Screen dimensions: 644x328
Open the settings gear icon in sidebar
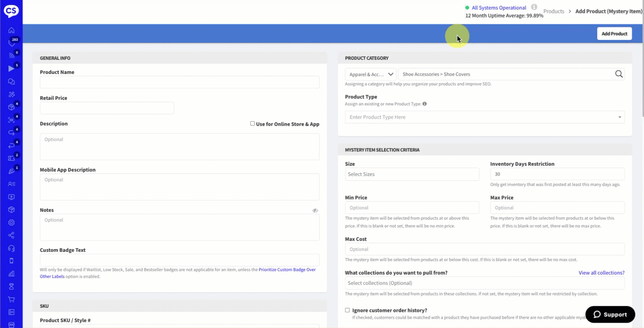[x=11, y=223]
